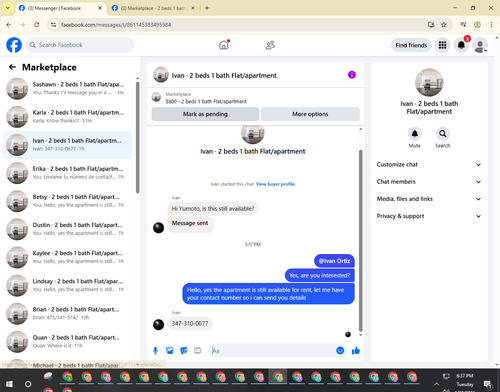
Task: Expand Media, files and links section
Action: click(x=429, y=199)
